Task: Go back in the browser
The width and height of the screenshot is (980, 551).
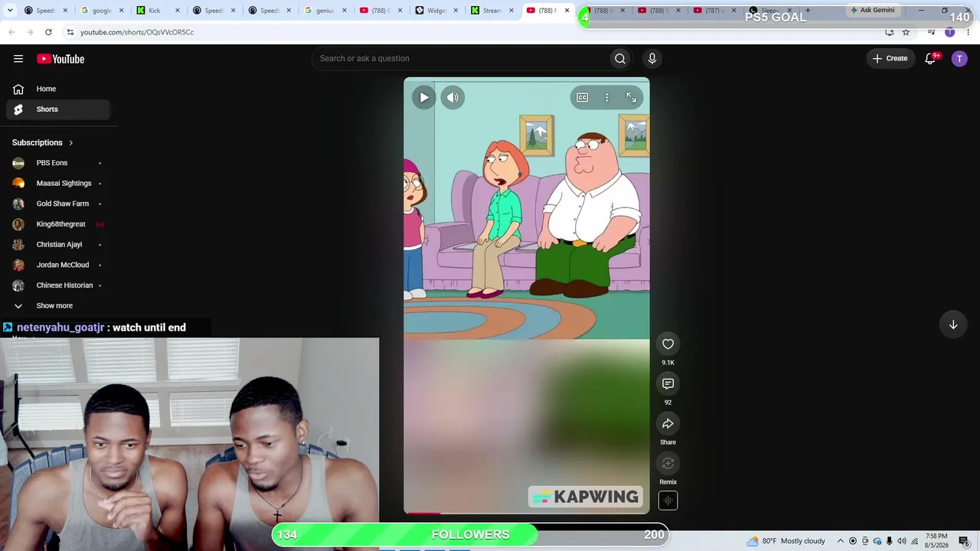Action: tap(11, 32)
